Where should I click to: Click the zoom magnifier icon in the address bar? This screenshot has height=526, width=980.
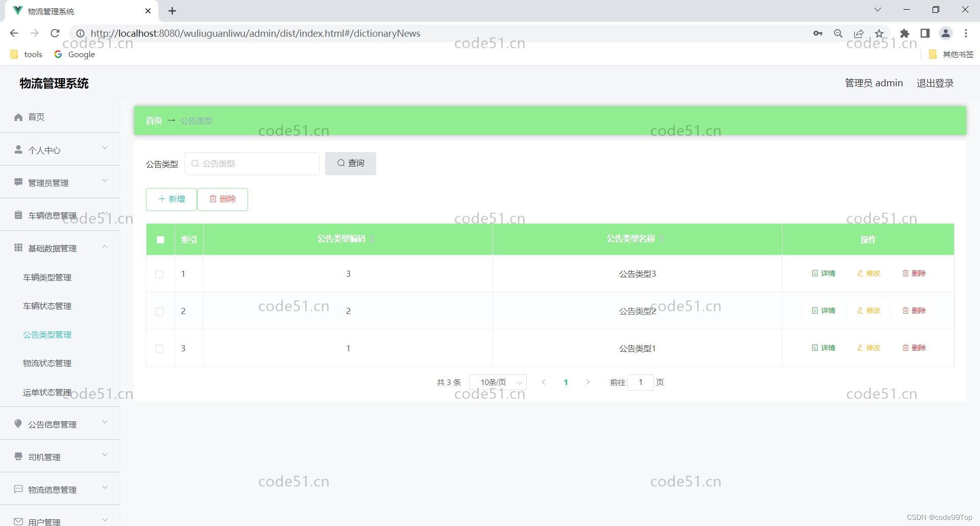click(x=838, y=33)
